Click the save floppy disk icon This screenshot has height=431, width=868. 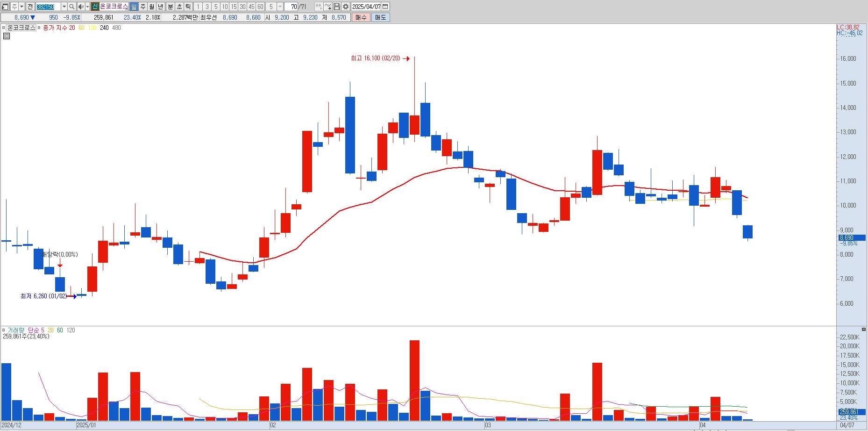(x=337, y=7)
